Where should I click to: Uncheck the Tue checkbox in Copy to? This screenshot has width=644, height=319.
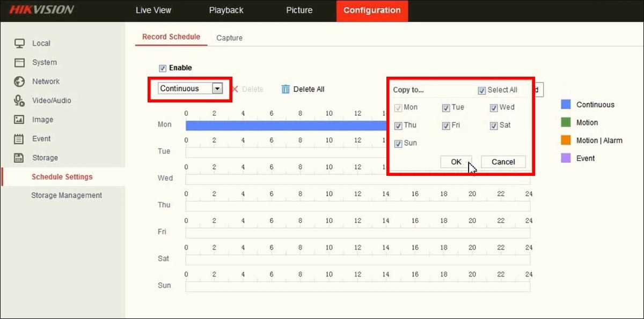click(x=445, y=108)
